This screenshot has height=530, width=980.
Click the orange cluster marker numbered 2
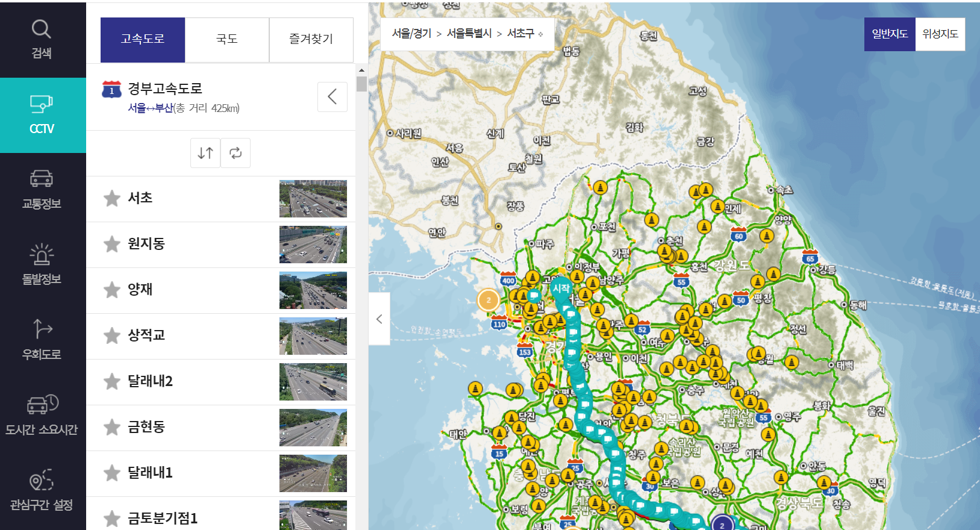click(x=488, y=300)
